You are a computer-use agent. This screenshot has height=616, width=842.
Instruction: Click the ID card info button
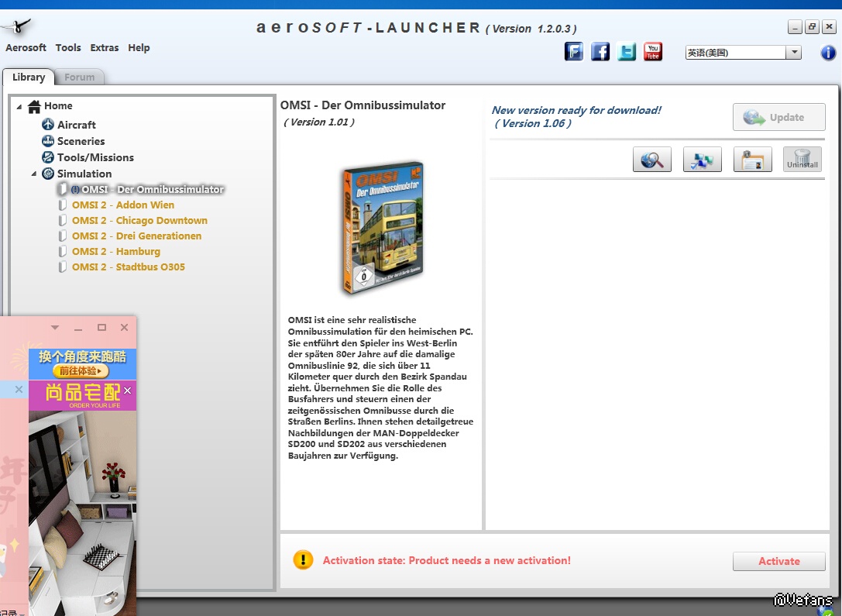point(752,160)
